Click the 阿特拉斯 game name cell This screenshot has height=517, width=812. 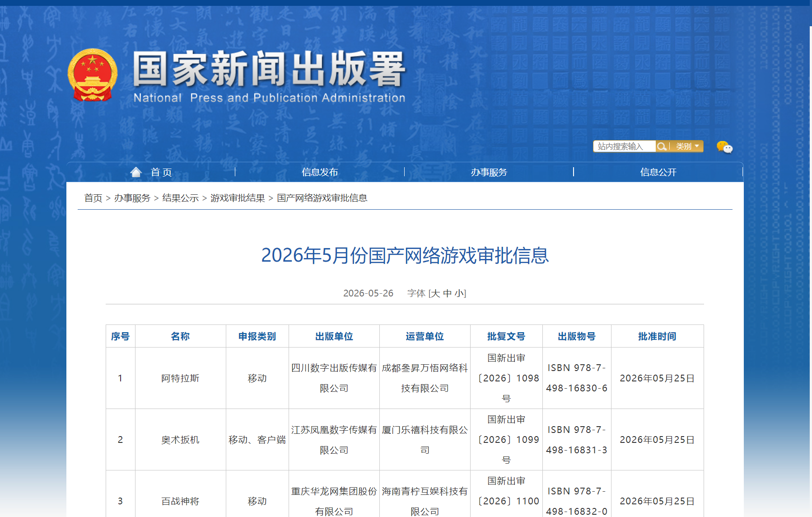click(x=180, y=378)
